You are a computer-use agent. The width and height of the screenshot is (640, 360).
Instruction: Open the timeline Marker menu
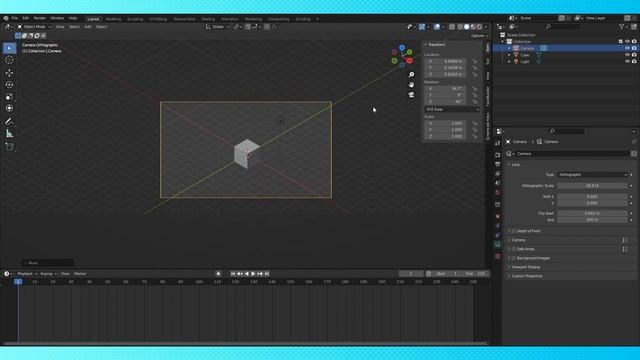click(x=80, y=274)
